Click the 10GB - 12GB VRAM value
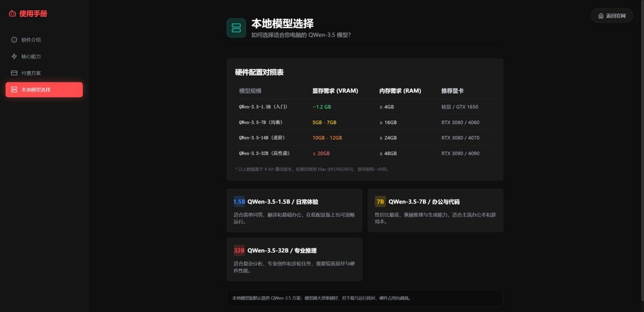 click(x=327, y=138)
